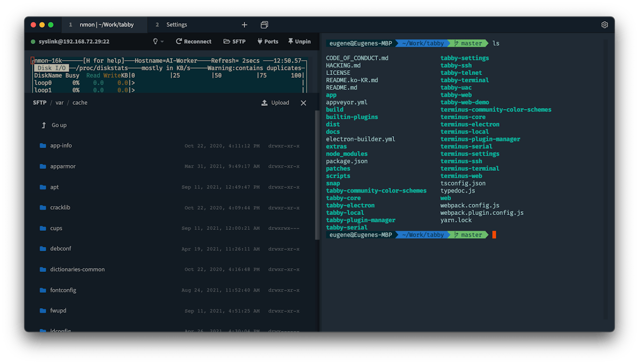Click the macOS green zoom window button
639x364 pixels.
coord(51,24)
